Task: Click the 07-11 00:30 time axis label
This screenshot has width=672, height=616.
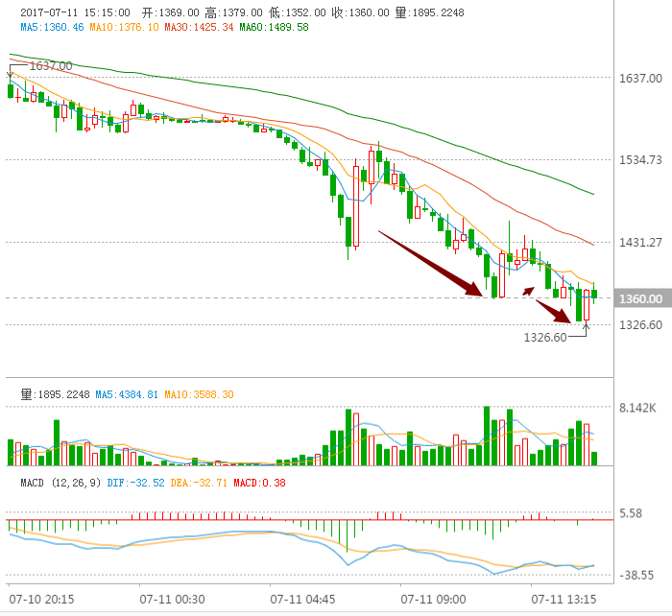Action: [172, 600]
